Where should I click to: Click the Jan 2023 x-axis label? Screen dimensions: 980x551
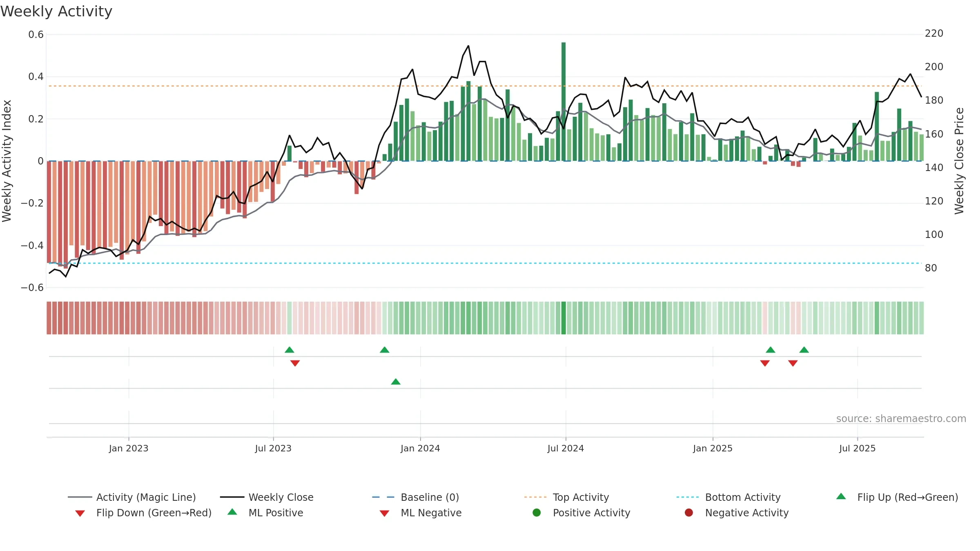click(x=129, y=448)
